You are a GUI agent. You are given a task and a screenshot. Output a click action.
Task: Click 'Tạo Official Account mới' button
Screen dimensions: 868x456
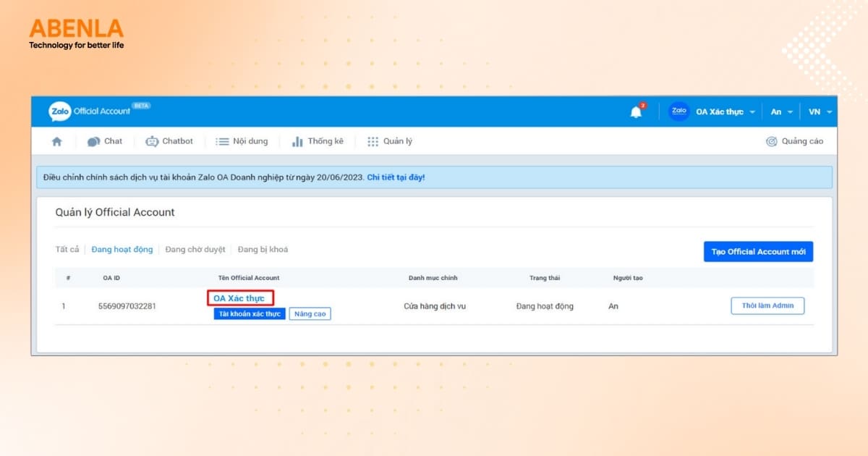pyautogui.click(x=758, y=251)
